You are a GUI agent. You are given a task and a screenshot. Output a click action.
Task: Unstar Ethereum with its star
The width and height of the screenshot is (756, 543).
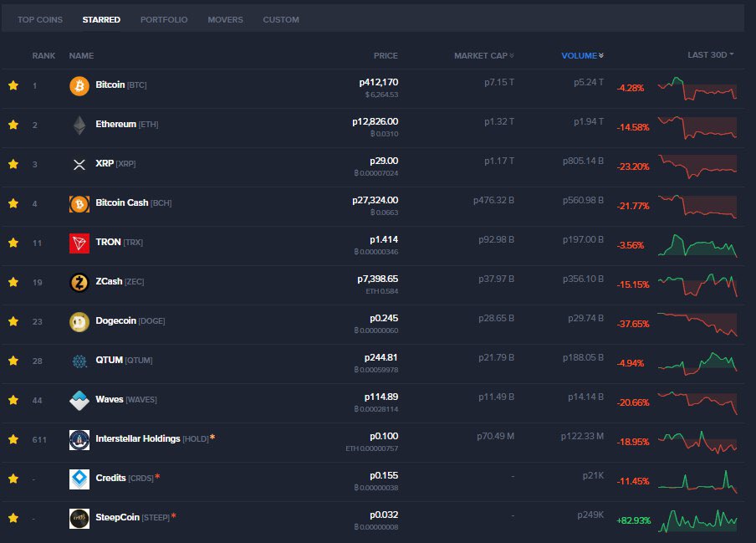[x=13, y=125]
